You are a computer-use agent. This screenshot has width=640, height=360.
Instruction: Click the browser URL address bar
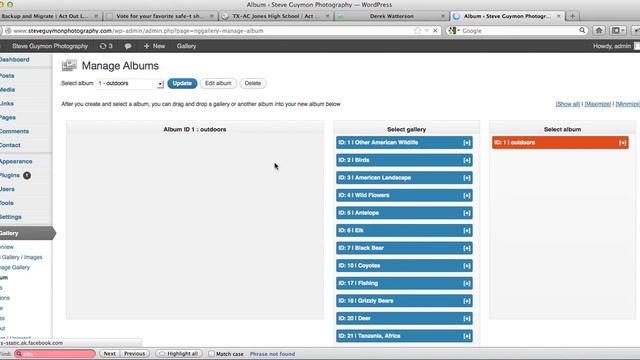coord(212,31)
